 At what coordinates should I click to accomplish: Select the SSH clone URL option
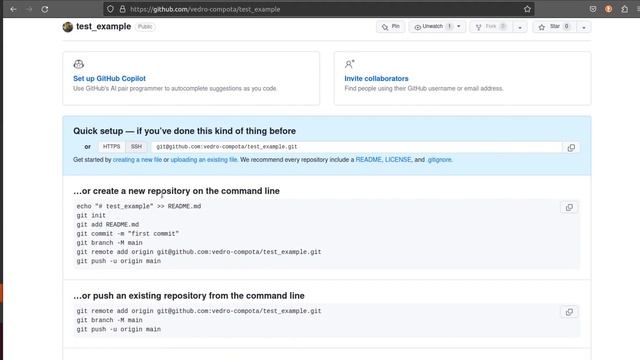pyautogui.click(x=136, y=147)
